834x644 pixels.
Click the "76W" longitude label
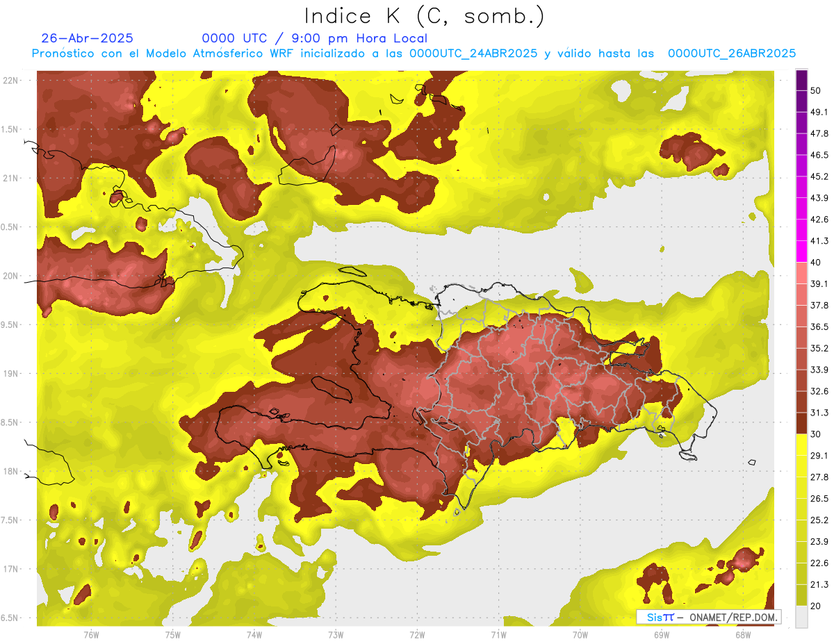90,635
